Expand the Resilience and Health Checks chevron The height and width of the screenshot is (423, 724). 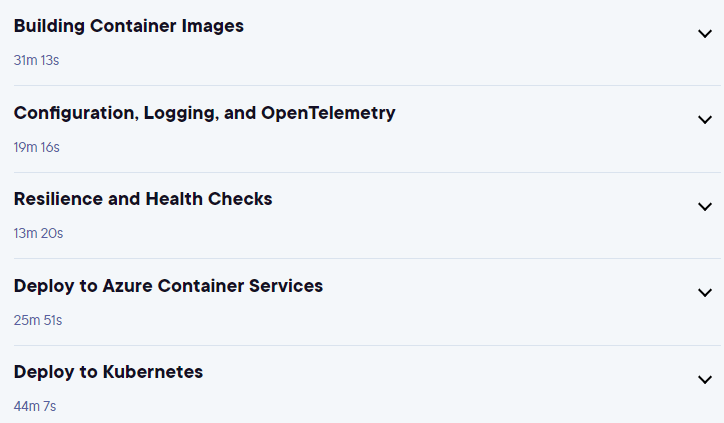(x=705, y=206)
